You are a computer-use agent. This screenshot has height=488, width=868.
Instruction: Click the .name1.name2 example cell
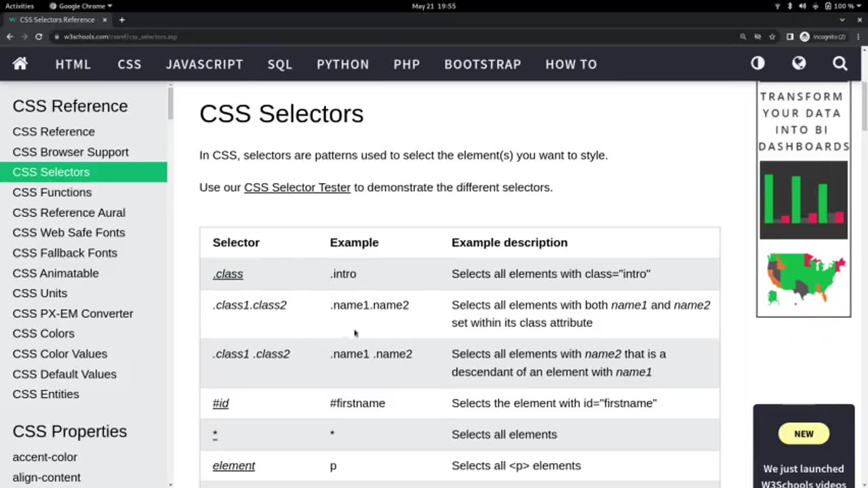(x=370, y=305)
